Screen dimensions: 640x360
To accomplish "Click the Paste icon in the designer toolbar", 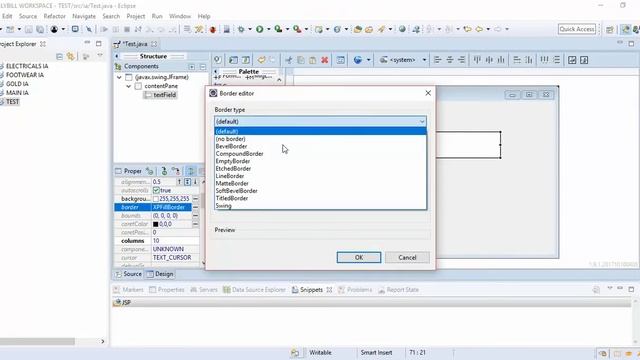I will (x=313, y=60).
